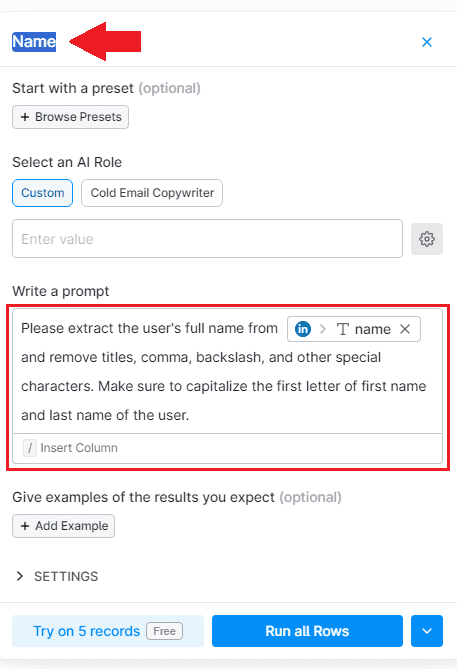Click the Browse Presets button

pyautogui.click(x=70, y=117)
